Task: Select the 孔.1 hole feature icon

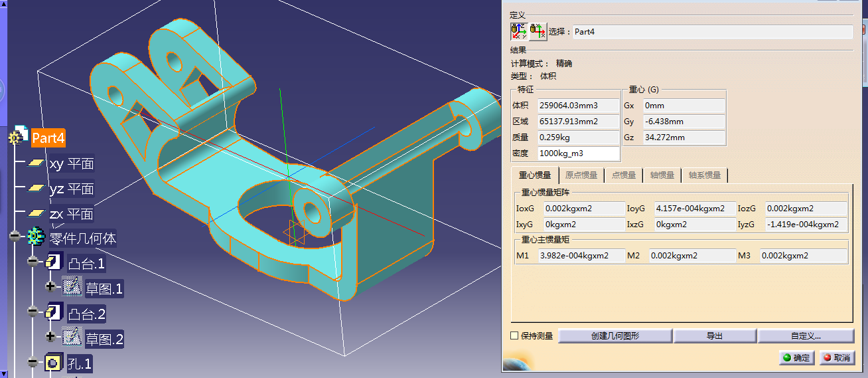Action: 54,363
